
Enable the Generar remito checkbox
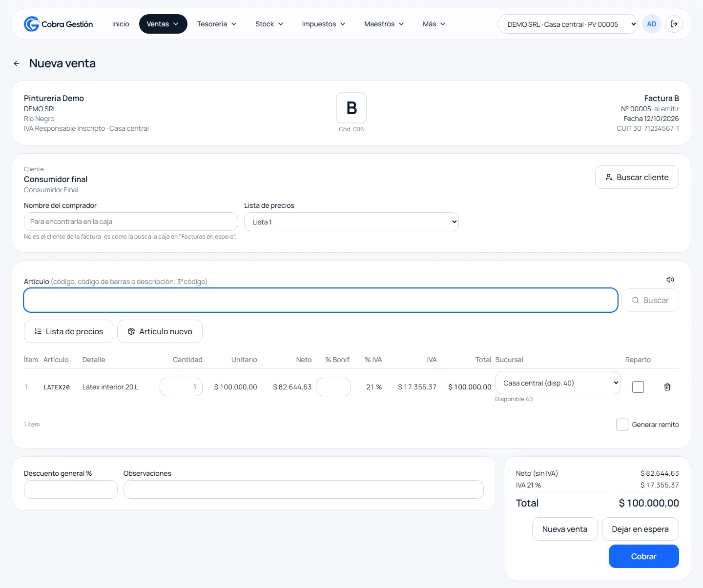(x=622, y=425)
